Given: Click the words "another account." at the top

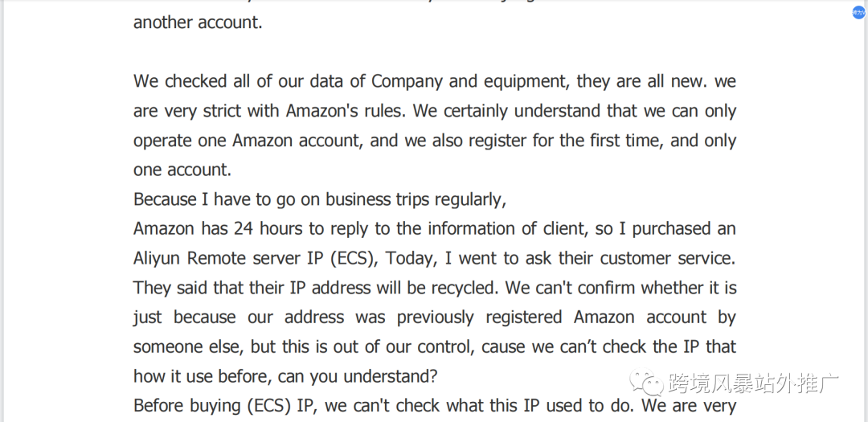Looking at the screenshot, I should tap(198, 23).
